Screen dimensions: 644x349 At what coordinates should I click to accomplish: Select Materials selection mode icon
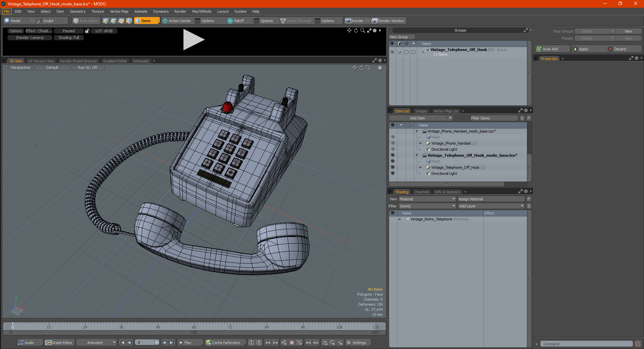click(x=129, y=21)
